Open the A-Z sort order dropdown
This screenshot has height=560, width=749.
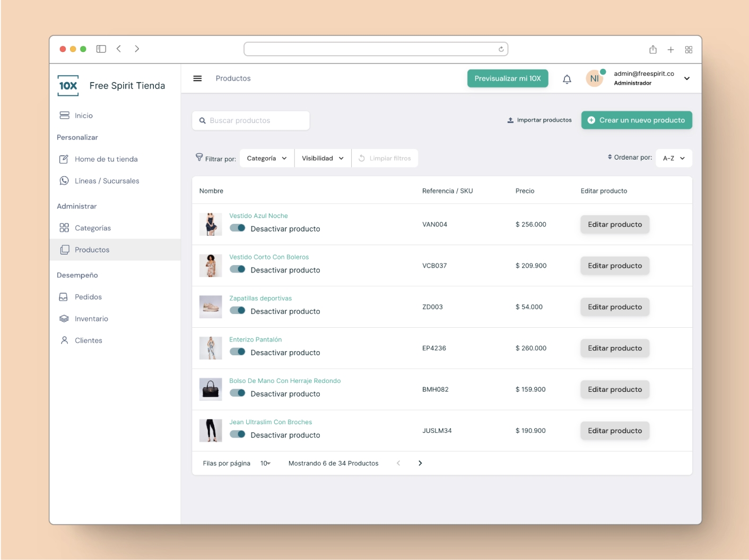point(674,157)
